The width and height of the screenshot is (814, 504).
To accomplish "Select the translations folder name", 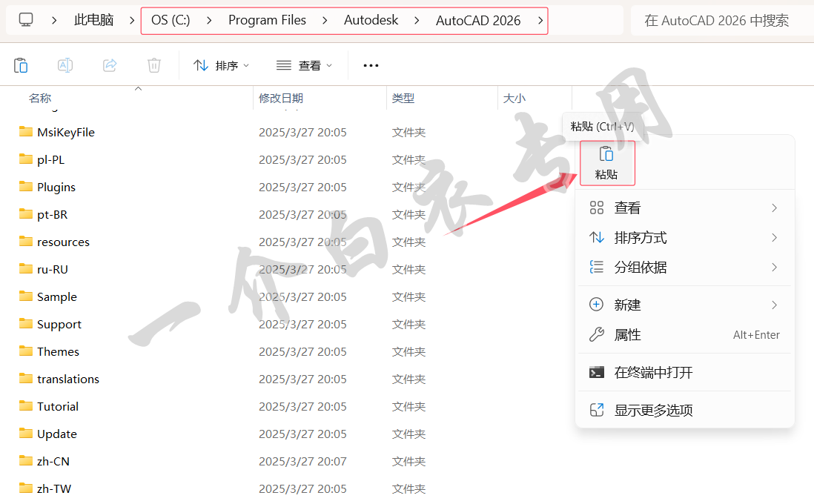I will click(68, 379).
